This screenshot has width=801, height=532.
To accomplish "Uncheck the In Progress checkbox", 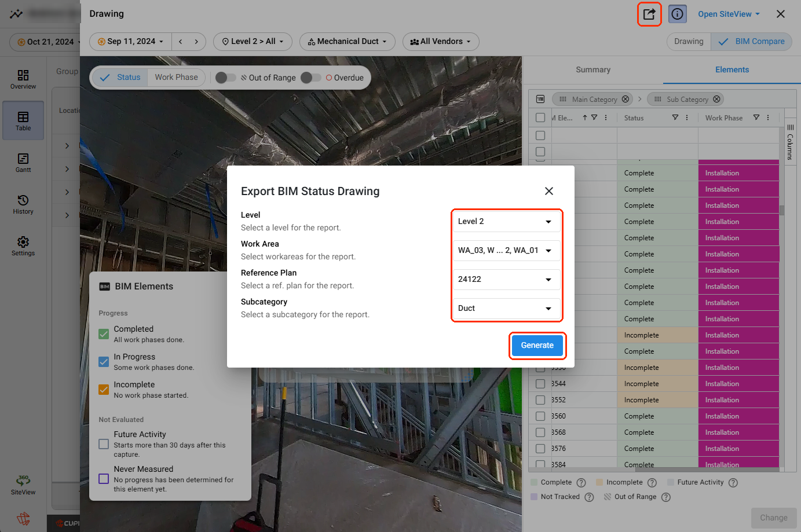I will pos(104,362).
